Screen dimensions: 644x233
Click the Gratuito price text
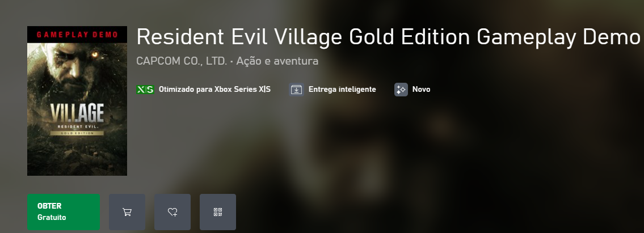click(x=52, y=218)
